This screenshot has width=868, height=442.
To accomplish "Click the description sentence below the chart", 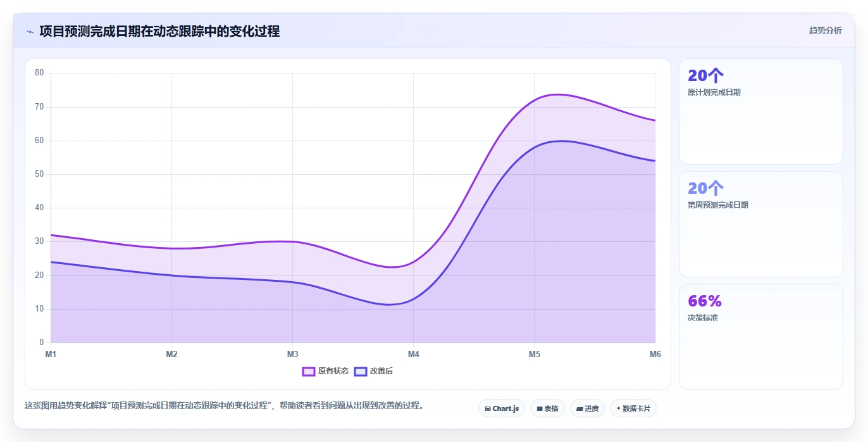I will (x=224, y=406).
